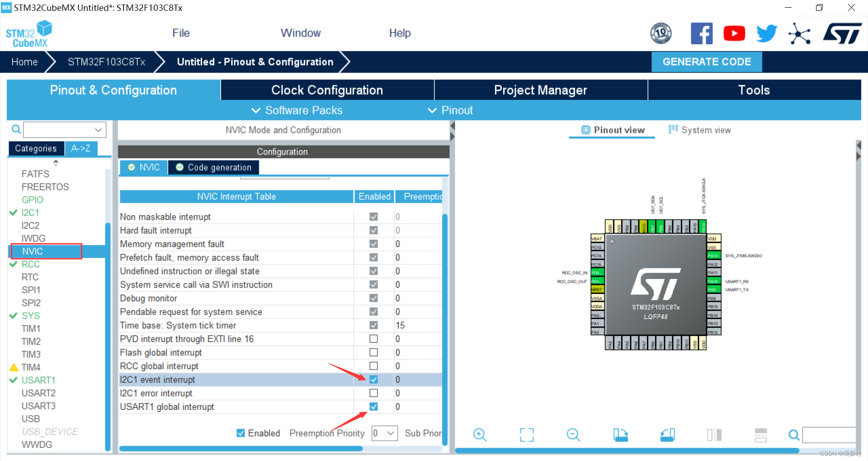868x461 pixels.
Task: Toggle the Debug monitor enabled checkbox
Action: pyautogui.click(x=373, y=298)
